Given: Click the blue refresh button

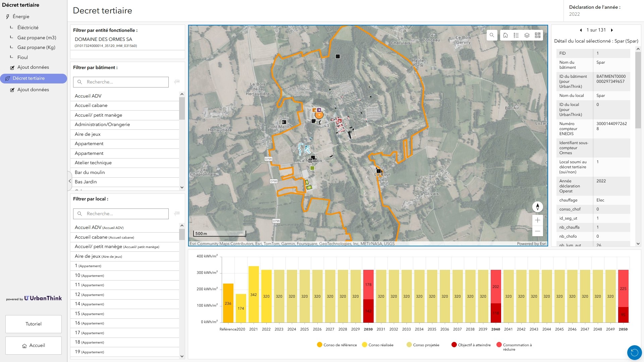Looking at the screenshot, I should point(634,352).
